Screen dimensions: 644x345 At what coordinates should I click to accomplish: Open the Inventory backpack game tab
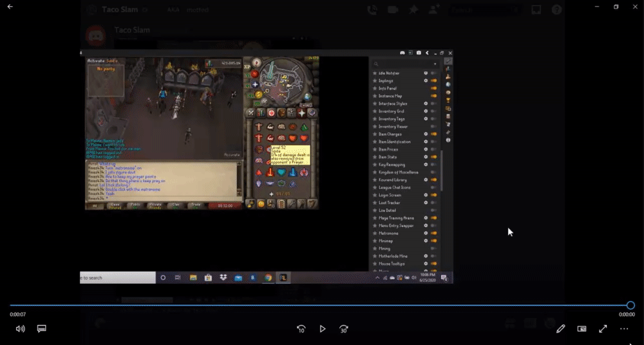[281, 113]
